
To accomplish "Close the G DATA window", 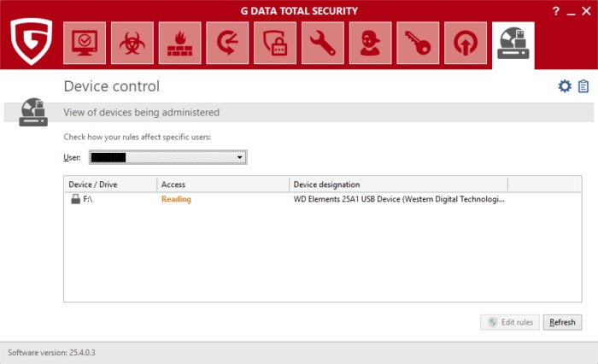I will pos(587,11).
